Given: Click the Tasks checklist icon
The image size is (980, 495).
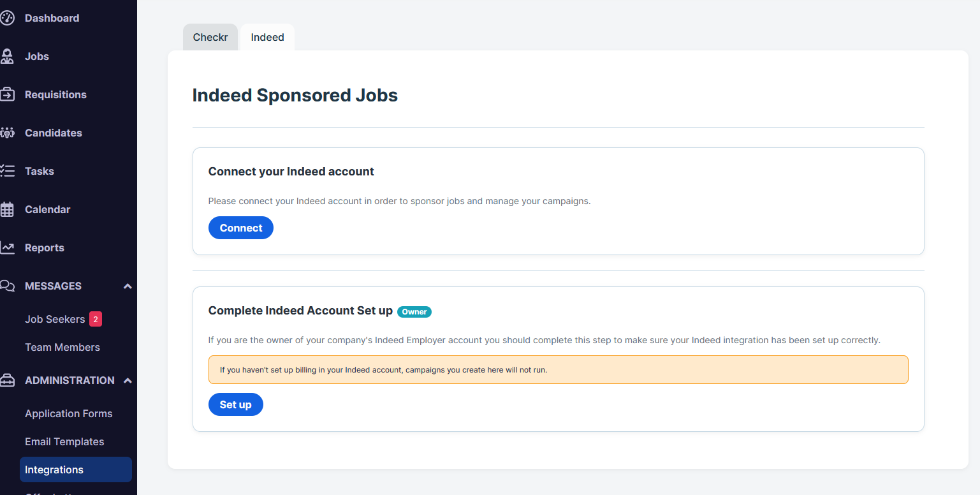Looking at the screenshot, I should click(7, 171).
